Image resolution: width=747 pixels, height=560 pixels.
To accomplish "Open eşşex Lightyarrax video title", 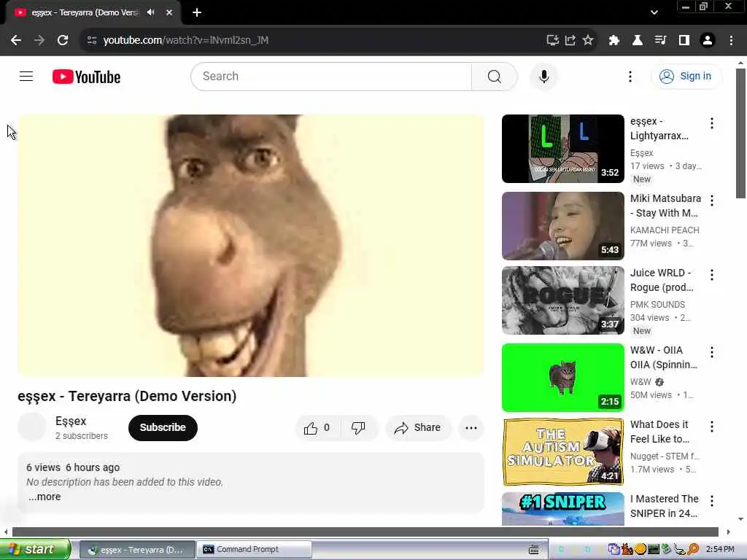I will (x=659, y=128).
